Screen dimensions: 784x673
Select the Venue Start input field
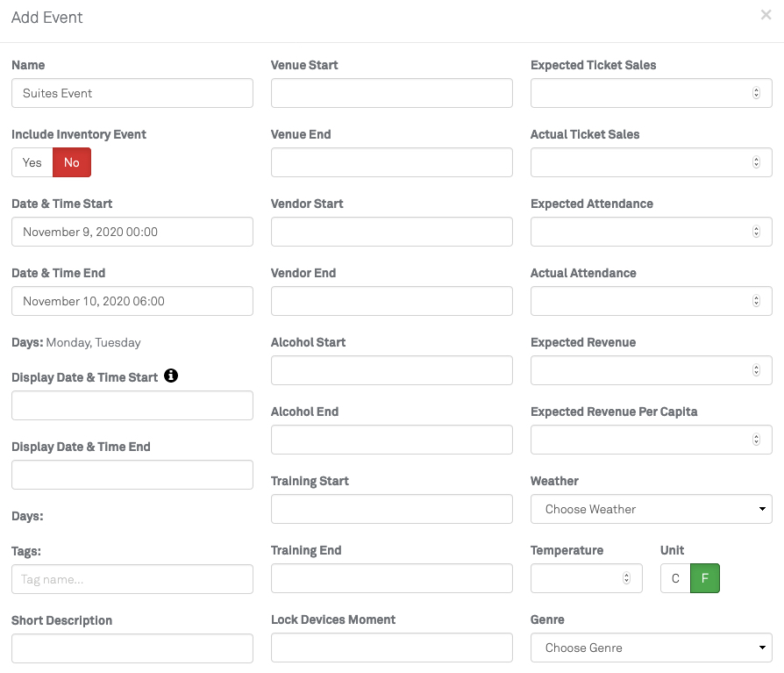tap(391, 93)
